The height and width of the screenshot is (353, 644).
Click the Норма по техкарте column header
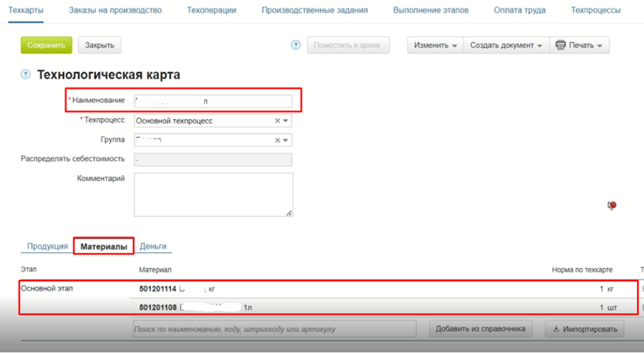click(x=583, y=270)
